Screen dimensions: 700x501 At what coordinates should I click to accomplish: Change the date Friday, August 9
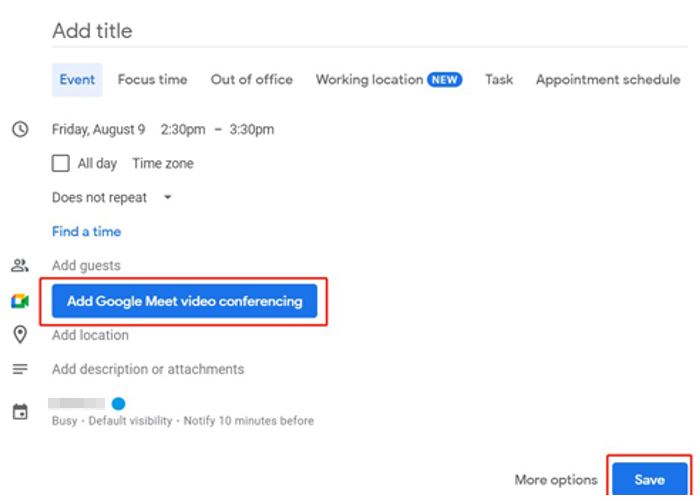coord(99,129)
